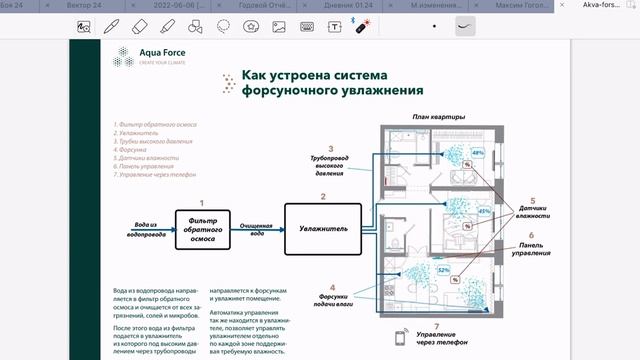Click the Aqua Force logo text

click(x=162, y=53)
